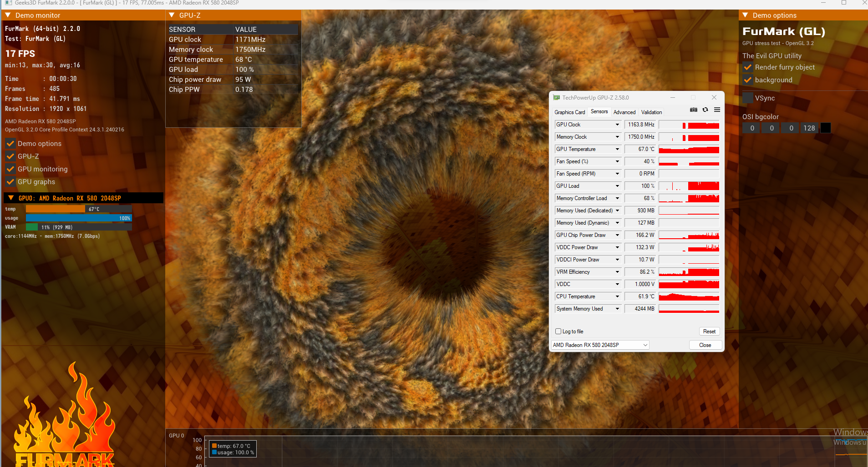Toggle the GPU-Z checkbox
Screen dimensions: 868x467
pyautogui.click(x=10, y=156)
